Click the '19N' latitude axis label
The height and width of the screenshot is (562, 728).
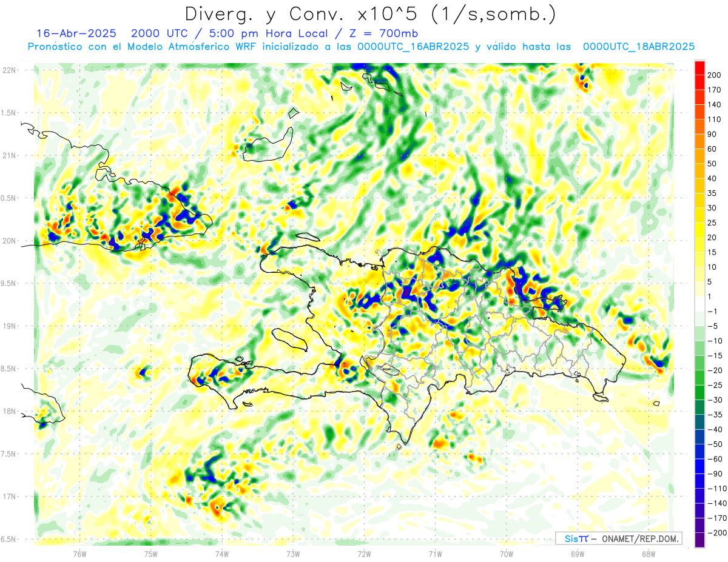pyautogui.click(x=9, y=326)
